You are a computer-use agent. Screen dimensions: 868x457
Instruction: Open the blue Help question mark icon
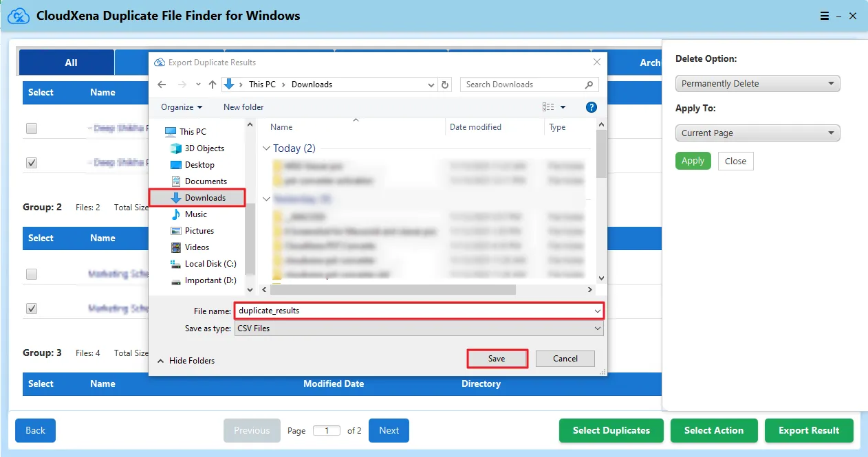[591, 107]
